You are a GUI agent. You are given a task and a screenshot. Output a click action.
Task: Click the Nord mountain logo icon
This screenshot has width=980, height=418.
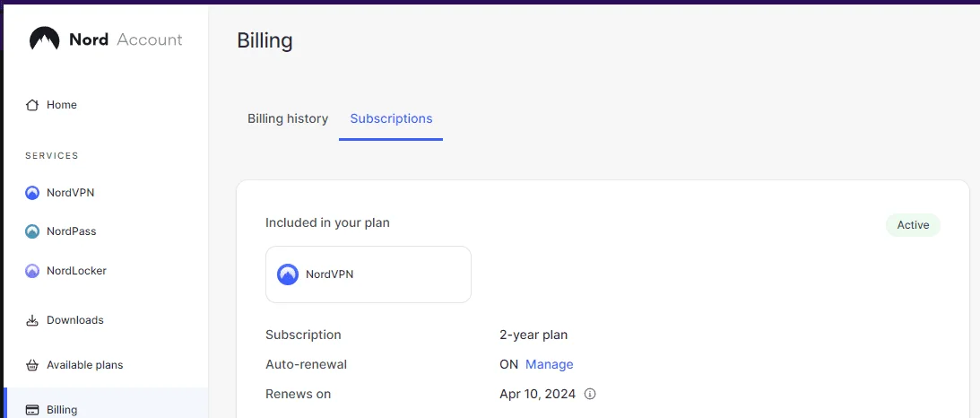click(x=44, y=39)
